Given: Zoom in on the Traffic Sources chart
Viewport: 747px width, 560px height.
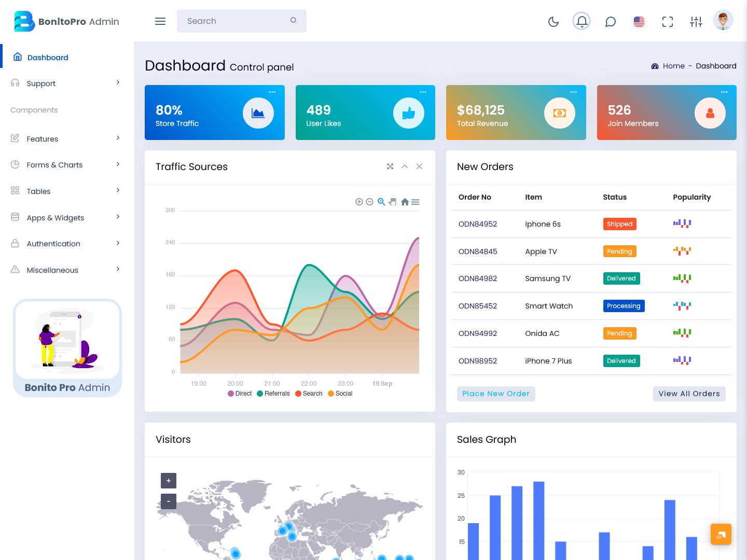Looking at the screenshot, I should [x=359, y=202].
